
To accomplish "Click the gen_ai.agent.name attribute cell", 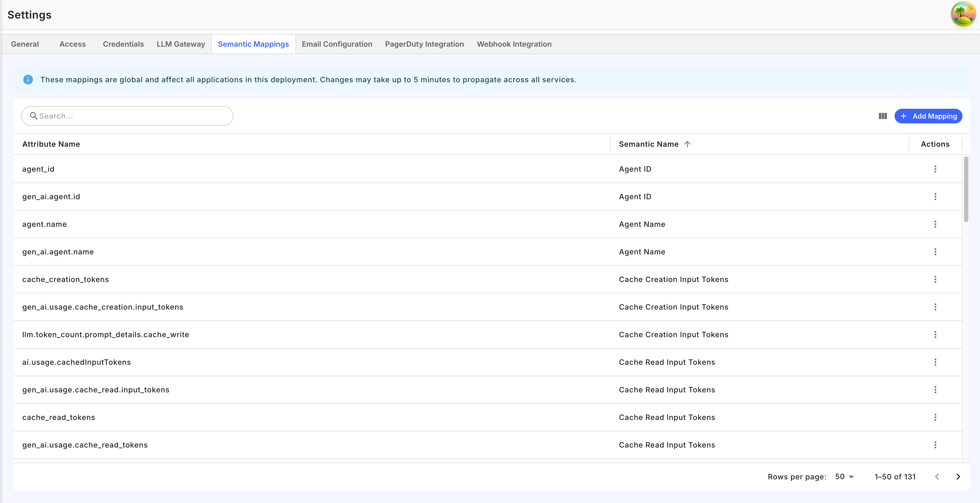I will click(x=58, y=252).
